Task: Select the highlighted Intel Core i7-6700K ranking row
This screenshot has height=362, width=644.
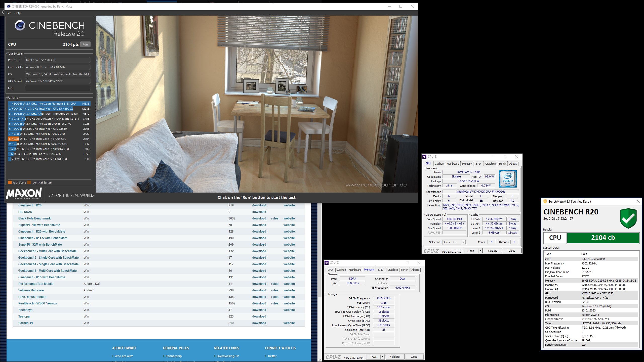Action: click(49, 139)
